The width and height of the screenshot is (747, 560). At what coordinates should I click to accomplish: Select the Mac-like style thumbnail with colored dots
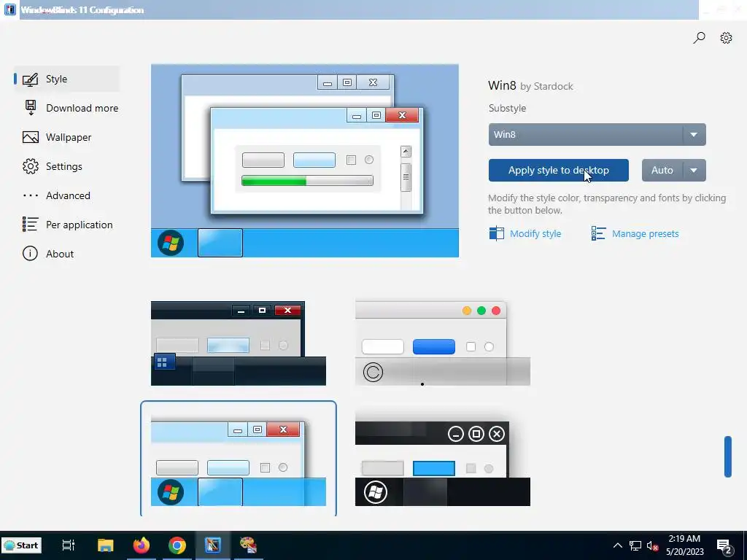click(443, 343)
